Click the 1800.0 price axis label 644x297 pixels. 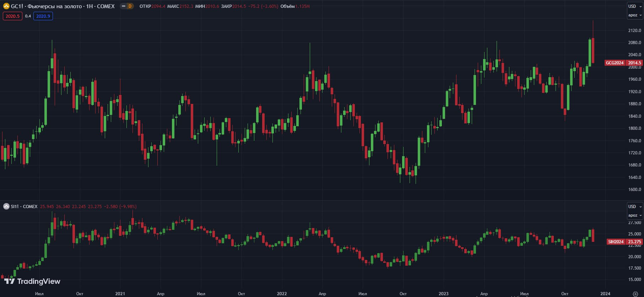click(x=634, y=128)
